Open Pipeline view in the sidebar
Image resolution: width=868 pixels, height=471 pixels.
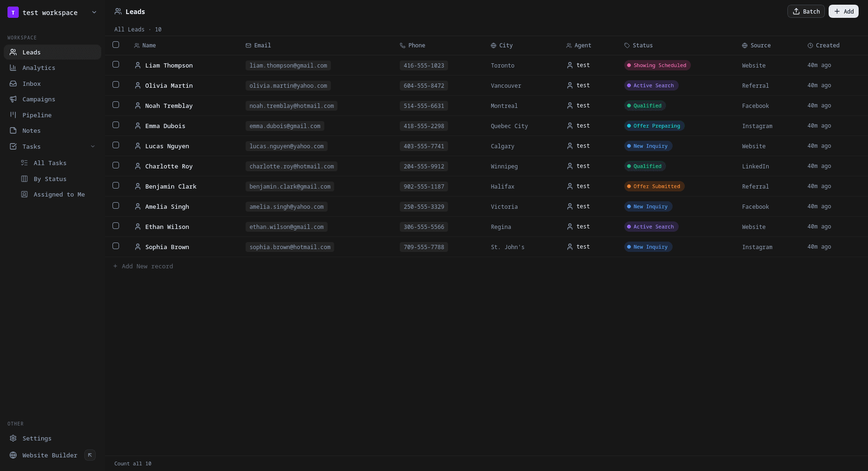(x=52, y=115)
